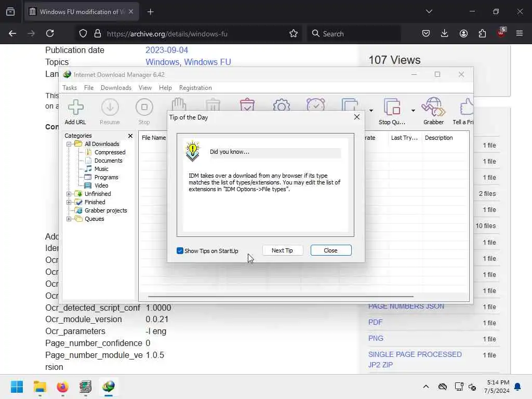This screenshot has width=532, height=399.
Task: Select the Grabber projects tree item
Action: [x=105, y=211]
